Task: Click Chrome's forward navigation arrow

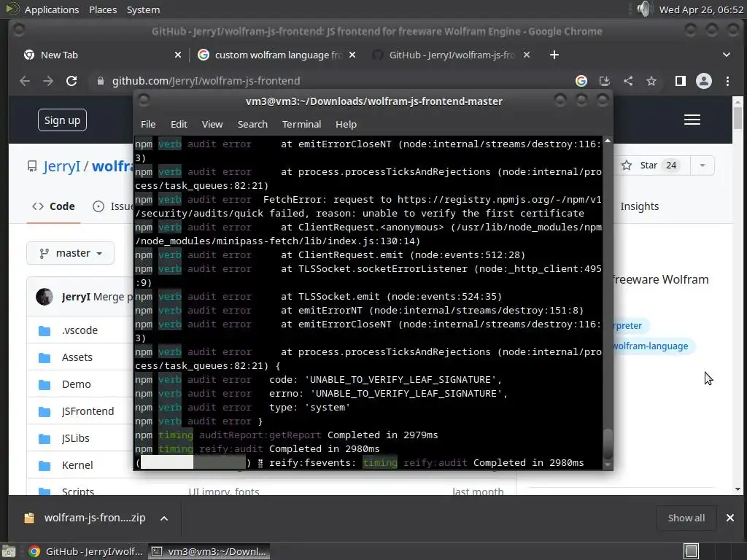Action: (x=48, y=81)
